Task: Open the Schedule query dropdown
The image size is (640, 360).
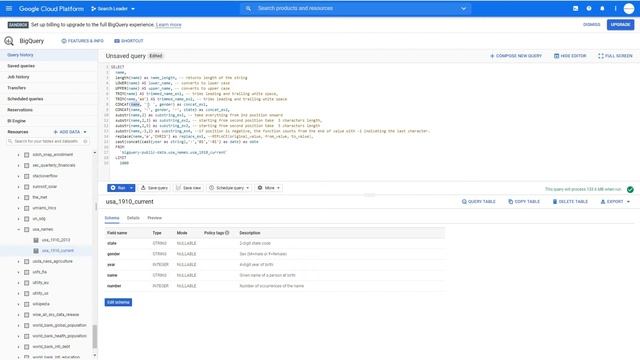Action: [x=229, y=188]
